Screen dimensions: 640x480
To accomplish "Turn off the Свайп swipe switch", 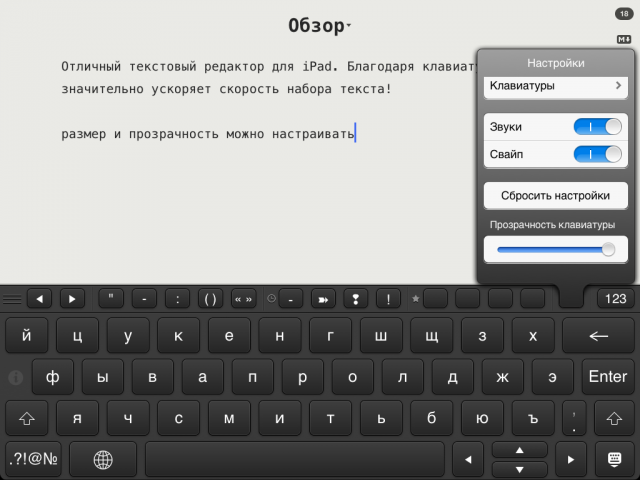I will click(x=597, y=155).
